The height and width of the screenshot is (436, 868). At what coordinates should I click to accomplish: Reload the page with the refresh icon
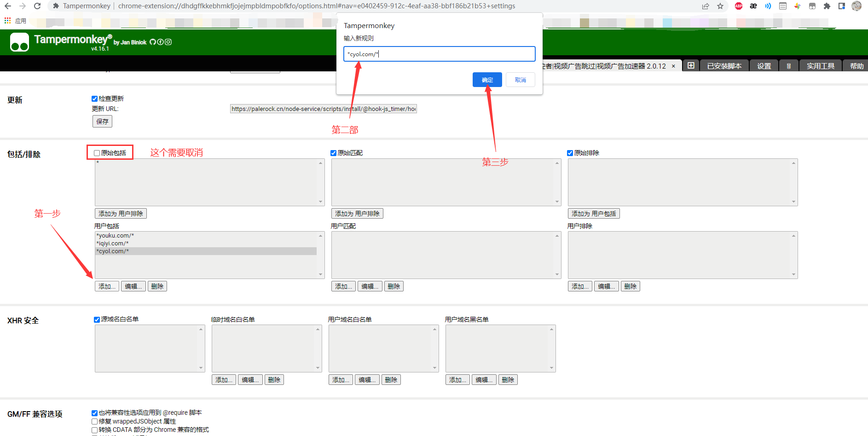[37, 6]
